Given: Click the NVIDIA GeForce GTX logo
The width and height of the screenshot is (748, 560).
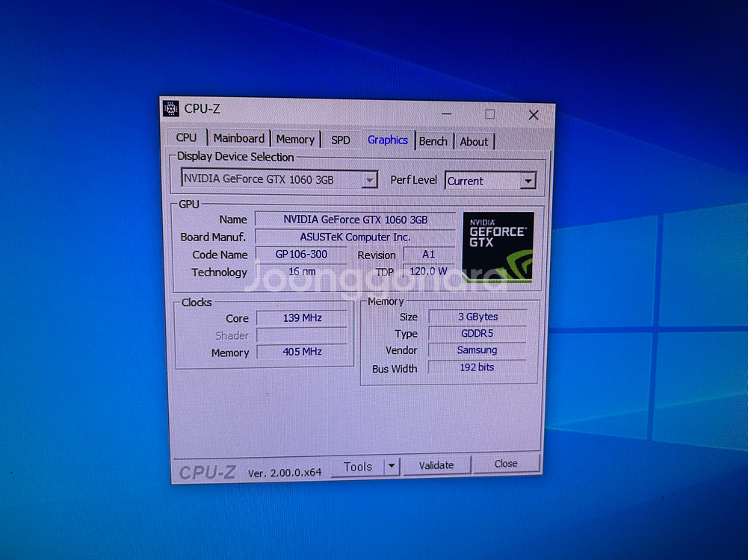Looking at the screenshot, I should tap(498, 247).
